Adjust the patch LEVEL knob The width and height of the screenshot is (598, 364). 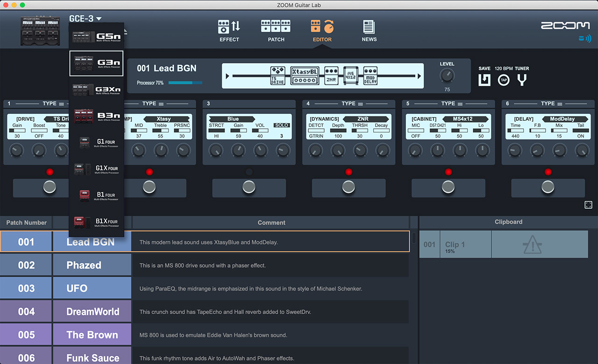[x=447, y=75]
